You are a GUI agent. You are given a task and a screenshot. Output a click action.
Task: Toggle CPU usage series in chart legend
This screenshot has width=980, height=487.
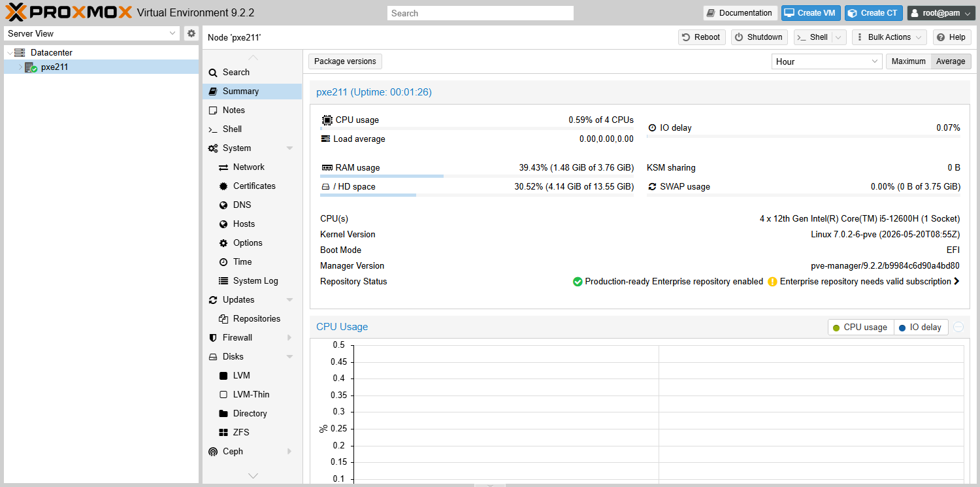click(x=860, y=327)
